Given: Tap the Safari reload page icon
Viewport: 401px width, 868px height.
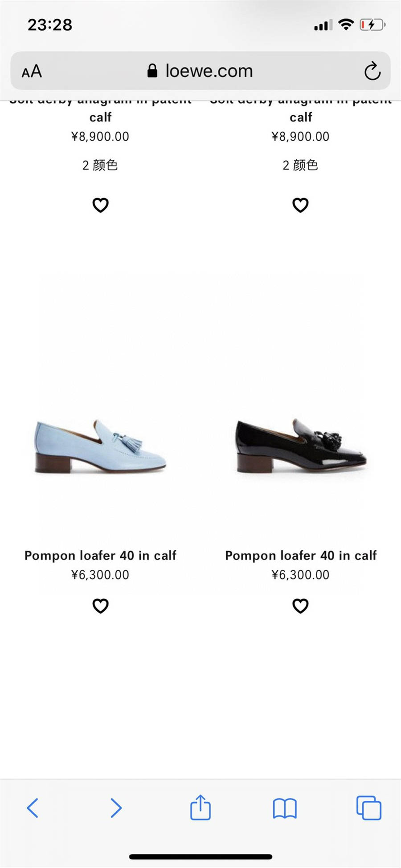Looking at the screenshot, I should [x=372, y=71].
